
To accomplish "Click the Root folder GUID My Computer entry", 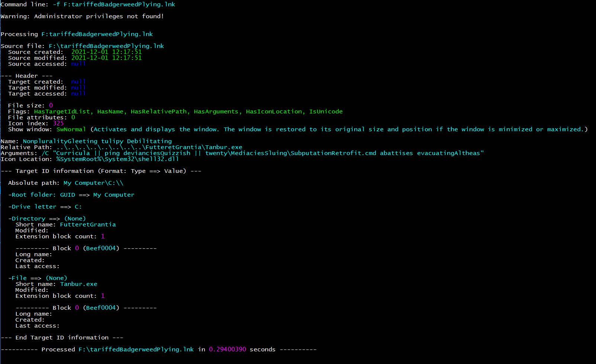I will [113, 194].
